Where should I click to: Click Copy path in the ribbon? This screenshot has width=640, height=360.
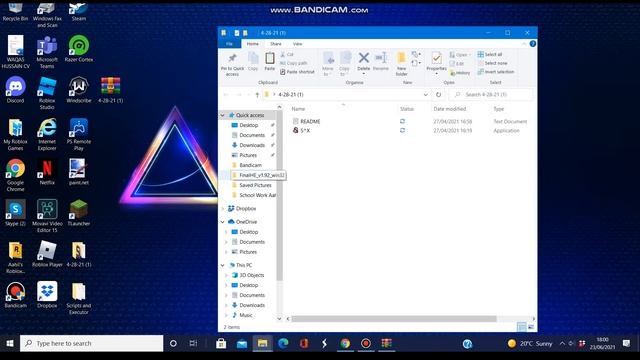pos(293,63)
